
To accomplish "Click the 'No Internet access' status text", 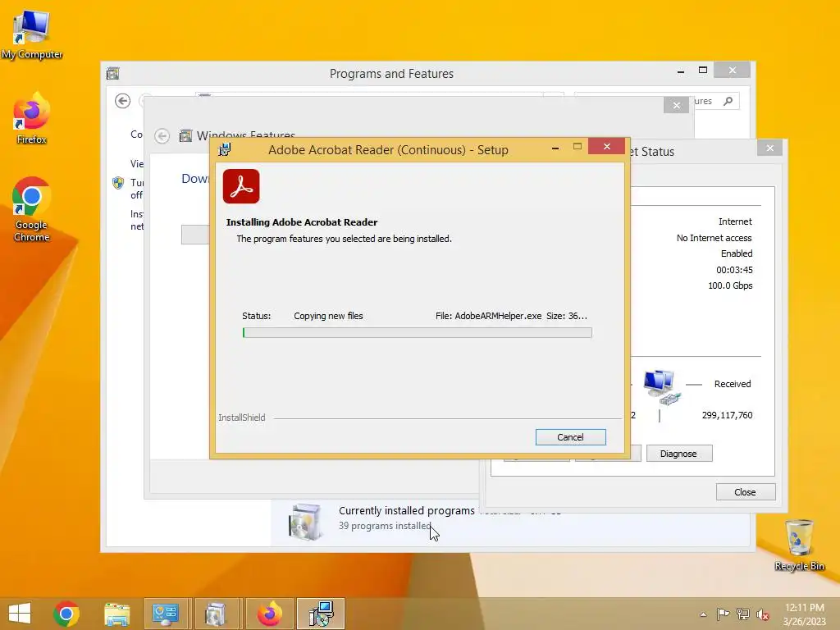I will 714,238.
